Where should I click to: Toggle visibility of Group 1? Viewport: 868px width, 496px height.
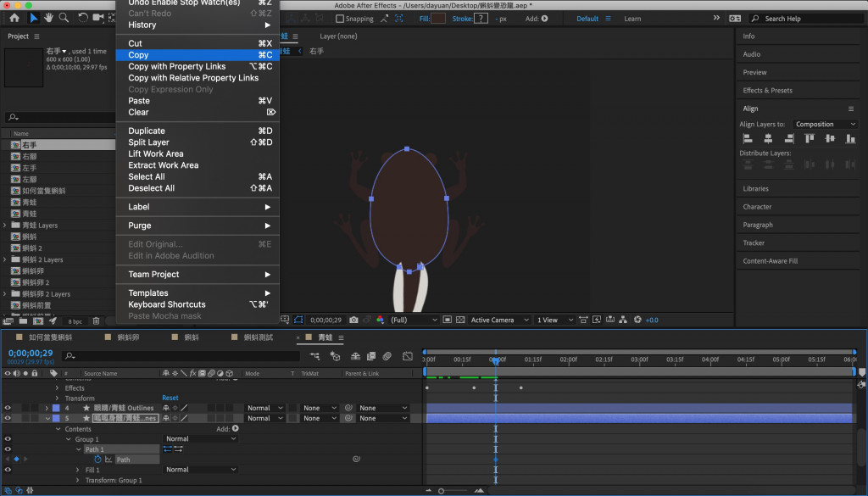pos(8,439)
